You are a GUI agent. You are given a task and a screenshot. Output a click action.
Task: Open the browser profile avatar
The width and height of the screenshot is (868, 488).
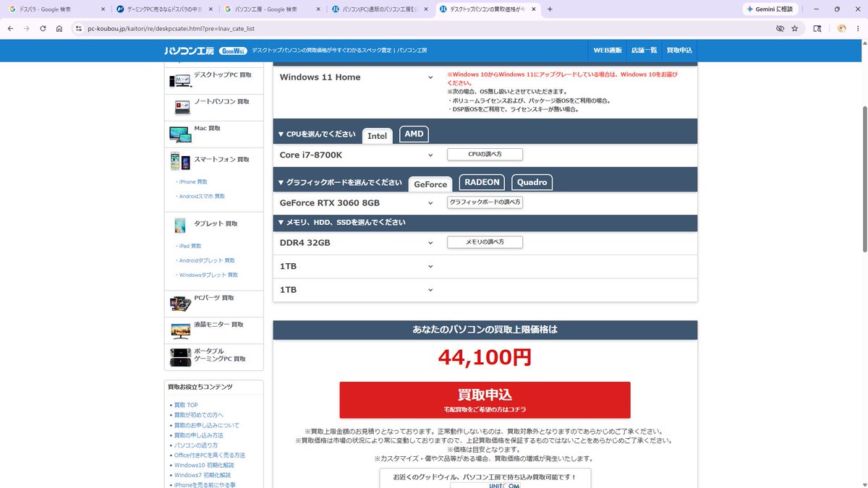click(x=842, y=28)
